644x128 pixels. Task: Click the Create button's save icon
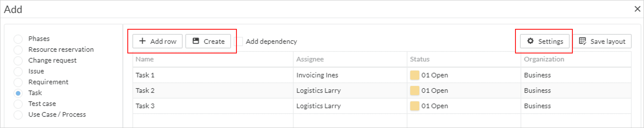point(196,41)
